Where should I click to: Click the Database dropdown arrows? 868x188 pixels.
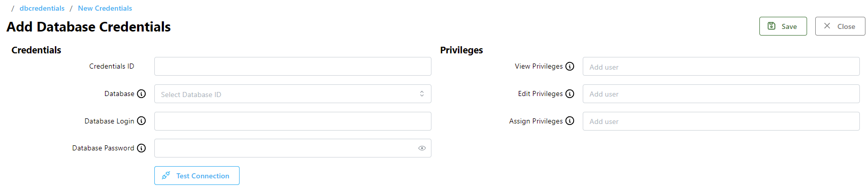(422, 94)
